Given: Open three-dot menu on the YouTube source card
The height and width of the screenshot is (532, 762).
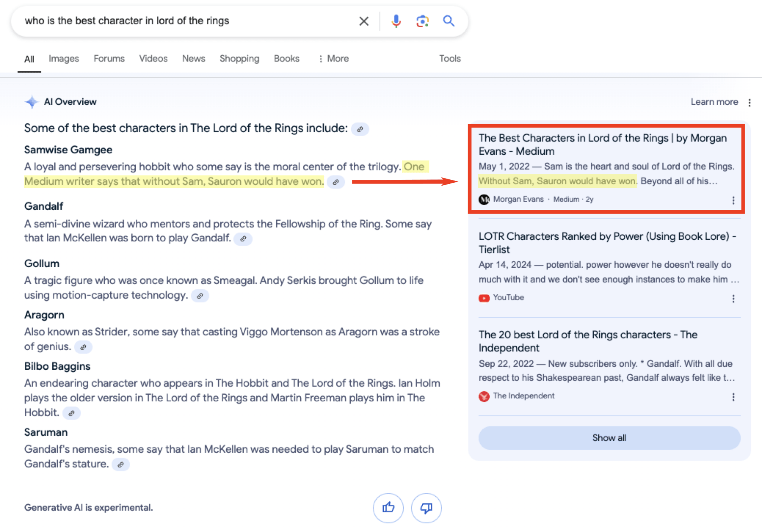Looking at the screenshot, I should [733, 299].
